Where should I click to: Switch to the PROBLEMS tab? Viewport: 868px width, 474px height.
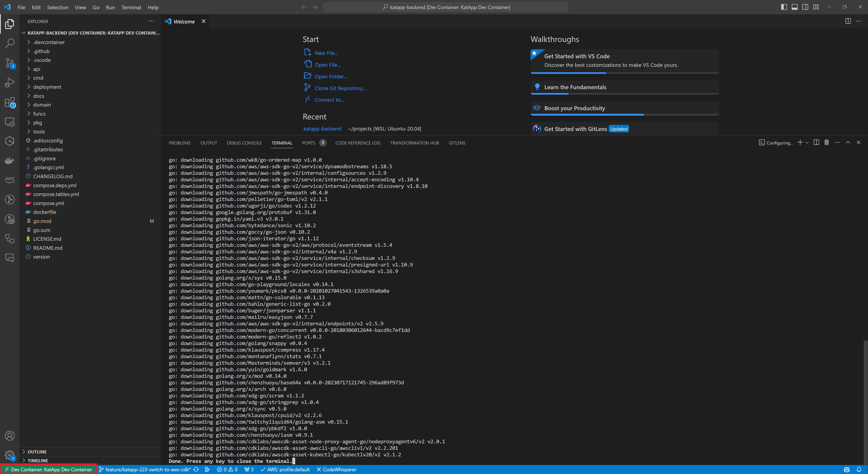coord(180,143)
